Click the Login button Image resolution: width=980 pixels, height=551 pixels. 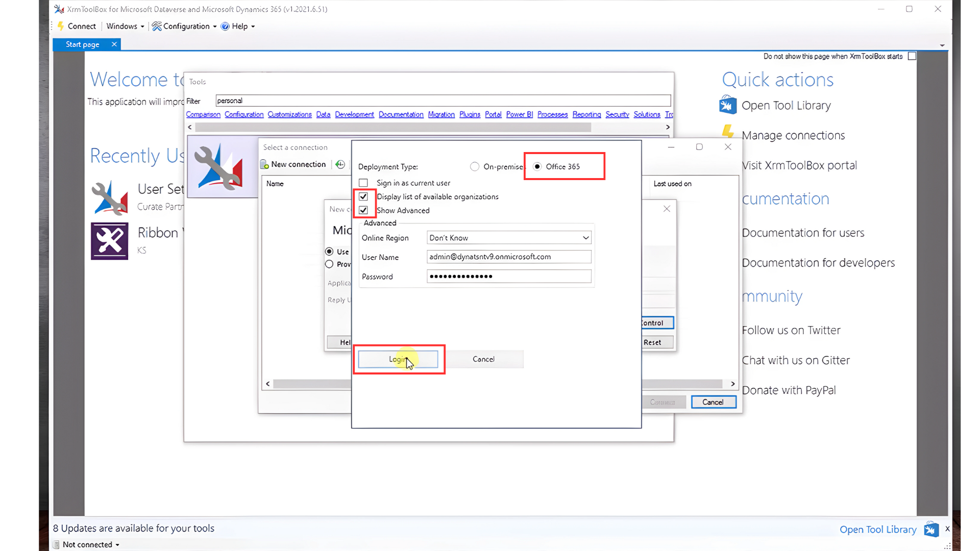point(398,359)
